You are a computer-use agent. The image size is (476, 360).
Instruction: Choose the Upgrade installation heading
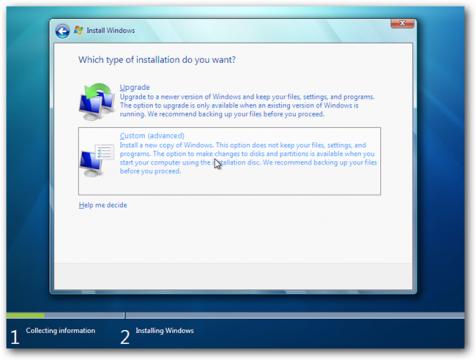click(x=135, y=87)
